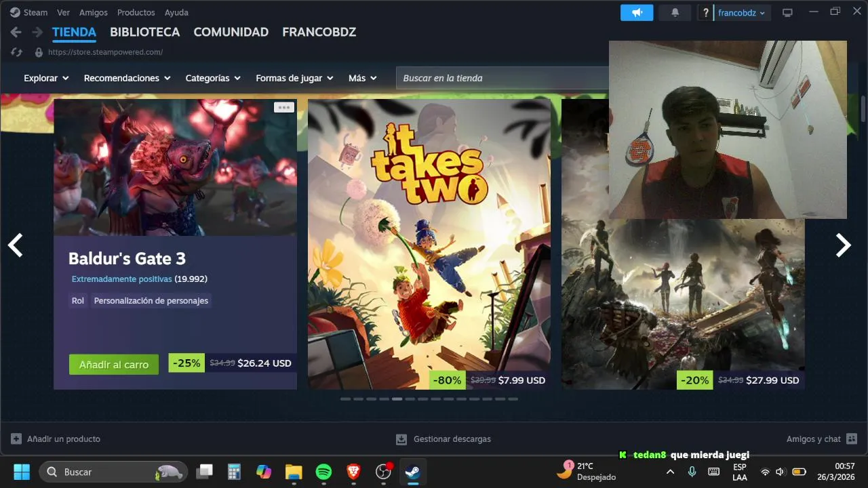Screen dimensions: 868x488
Task: Open the Amigos y chat panel
Action: coord(822,439)
